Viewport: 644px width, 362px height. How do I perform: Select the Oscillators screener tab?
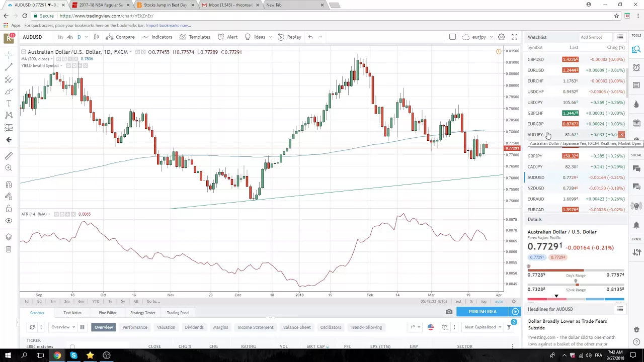pyautogui.click(x=331, y=327)
